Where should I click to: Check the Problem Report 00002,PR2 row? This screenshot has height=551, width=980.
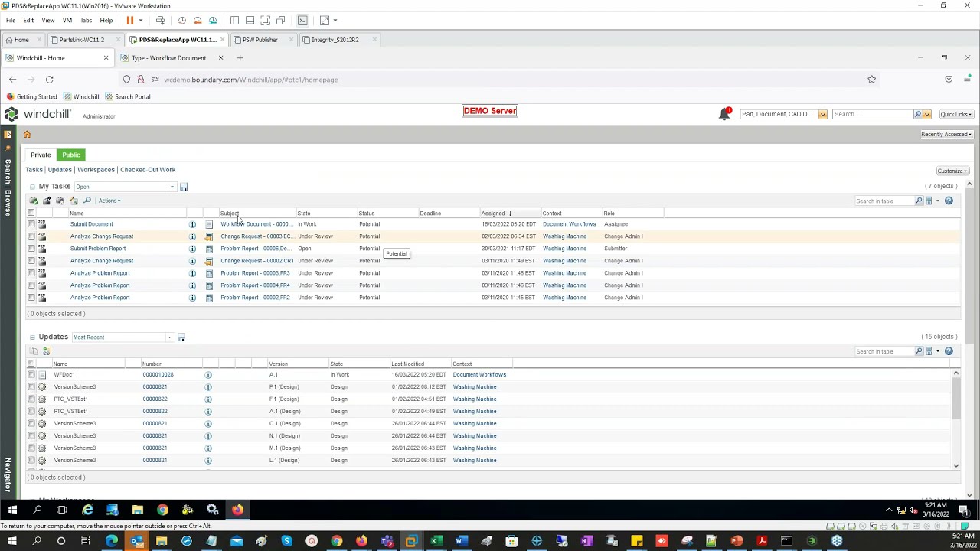31,298
